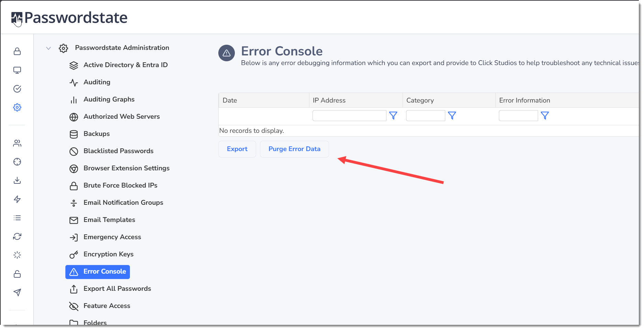Click the Auditing pulse icon
Viewport: 644px width, 330px height.
[74, 83]
